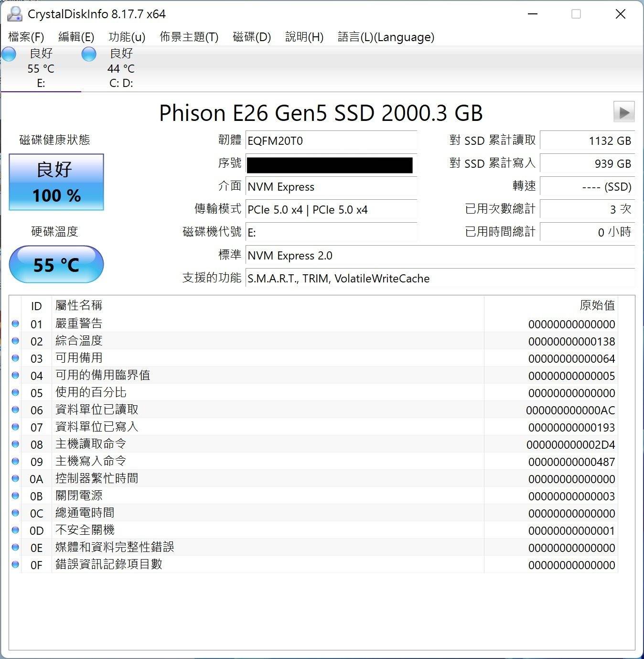The image size is (644, 659).
Task: Click the status dot beside 綜合溫度 row
Action: pyautogui.click(x=15, y=341)
